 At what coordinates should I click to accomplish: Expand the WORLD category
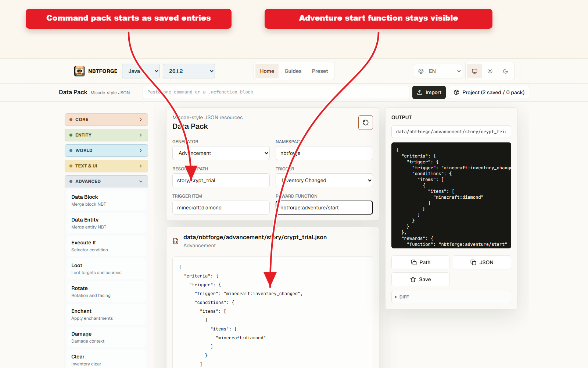click(106, 151)
